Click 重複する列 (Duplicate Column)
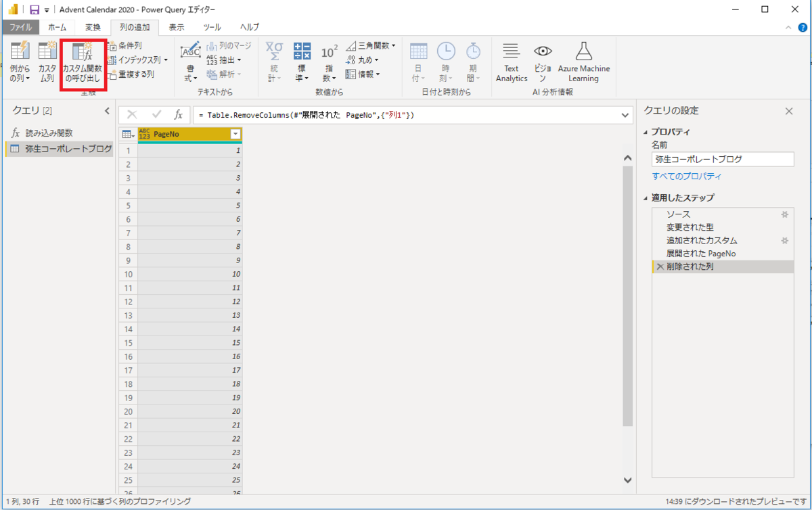This screenshot has height=510, width=812. click(131, 74)
